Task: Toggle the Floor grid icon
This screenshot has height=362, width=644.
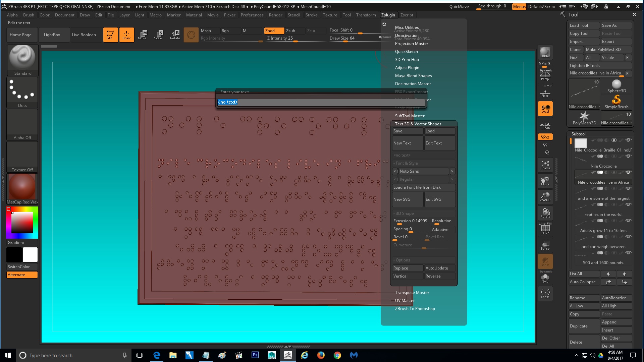Action: click(545, 92)
